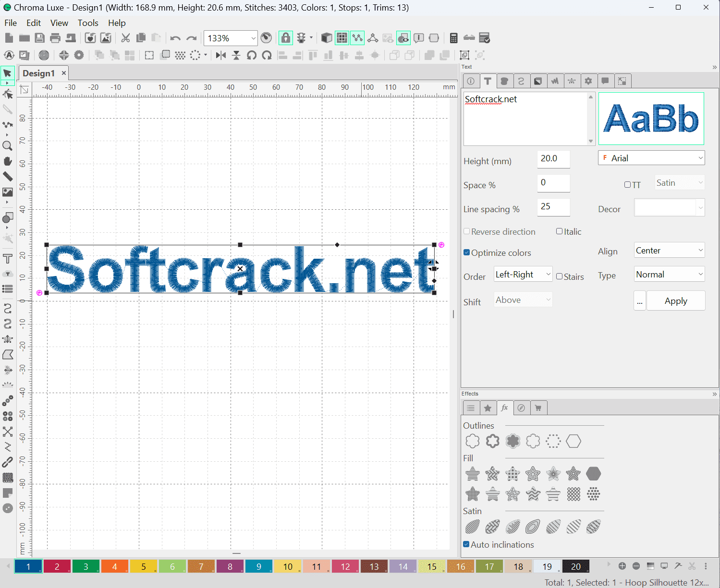Select the Zoom magnifier tool
The height and width of the screenshot is (588, 720).
7,146
